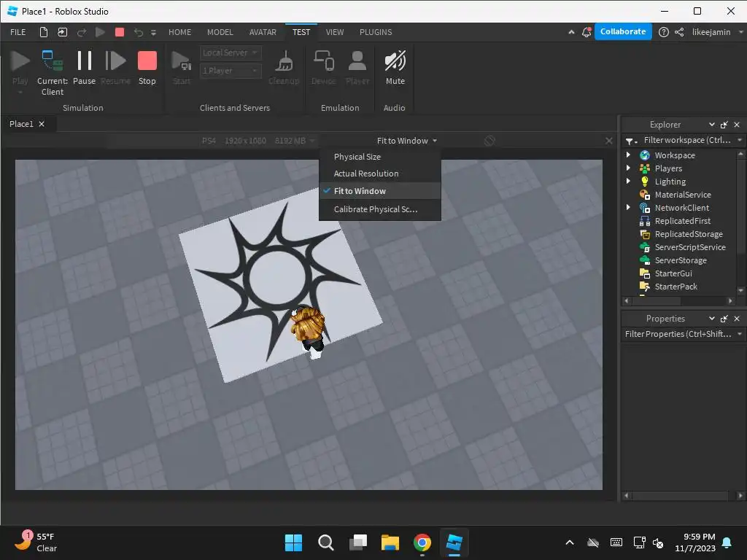Expand the Lighting tree node
Viewport: 747px width, 560px height.
click(x=628, y=181)
